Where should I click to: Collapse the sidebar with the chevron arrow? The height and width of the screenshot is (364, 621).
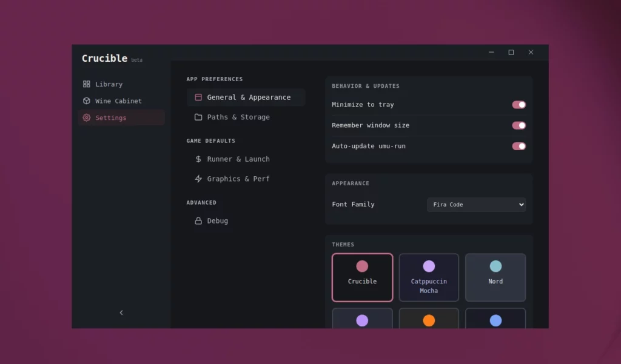coord(121,313)
